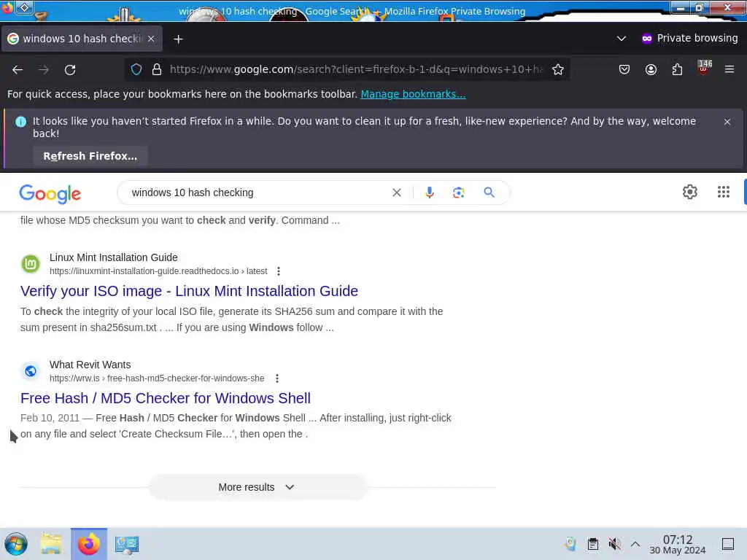Search by image with Google Lens

tap(458, 192)
